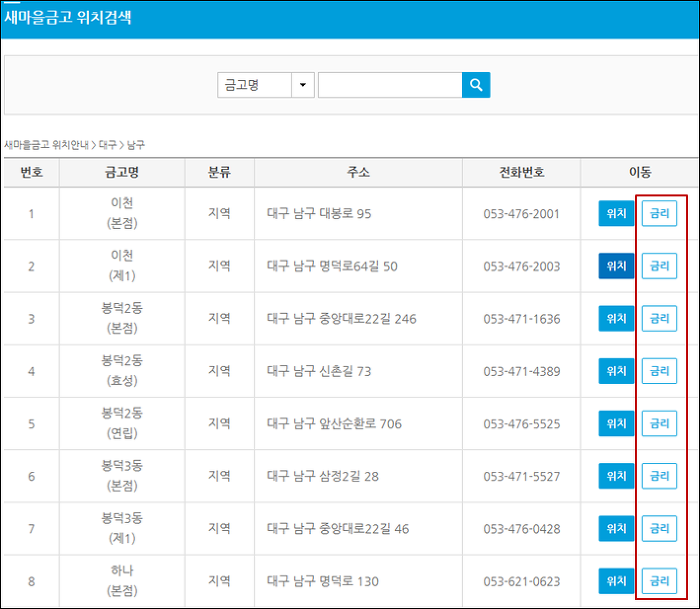Click 금리 button for 하나 (본점)

pos(659,581)
